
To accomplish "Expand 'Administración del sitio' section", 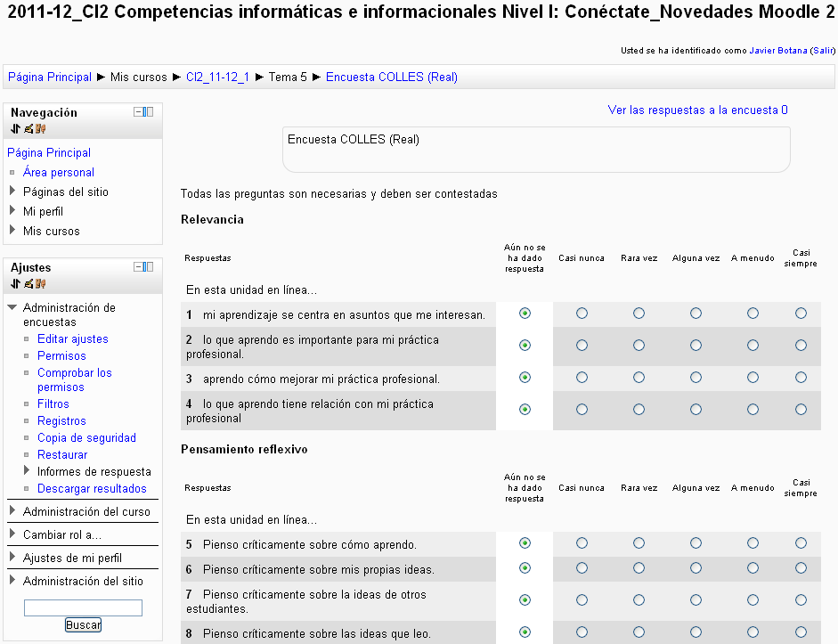I will 12,581.
